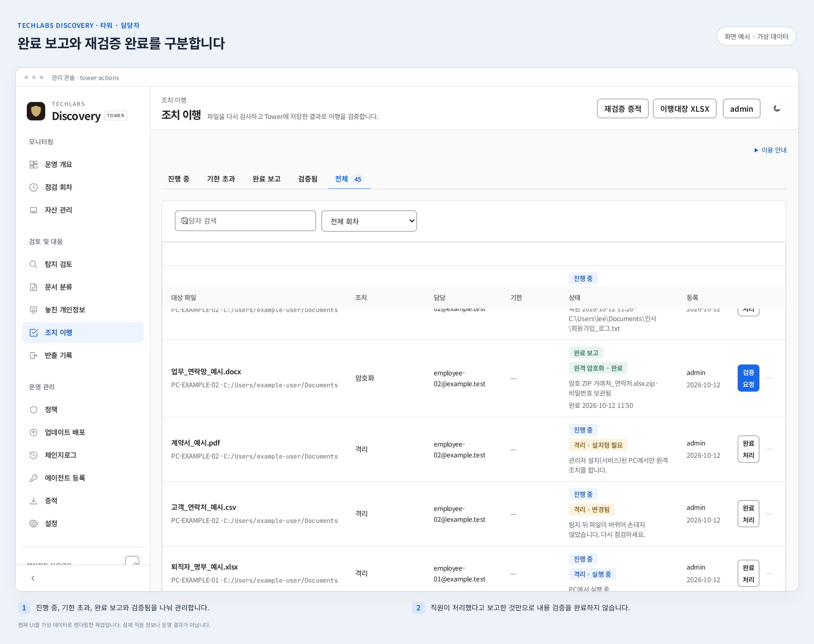Click the 정책 shield icon

pyautogui.click(x=34, y=409)
